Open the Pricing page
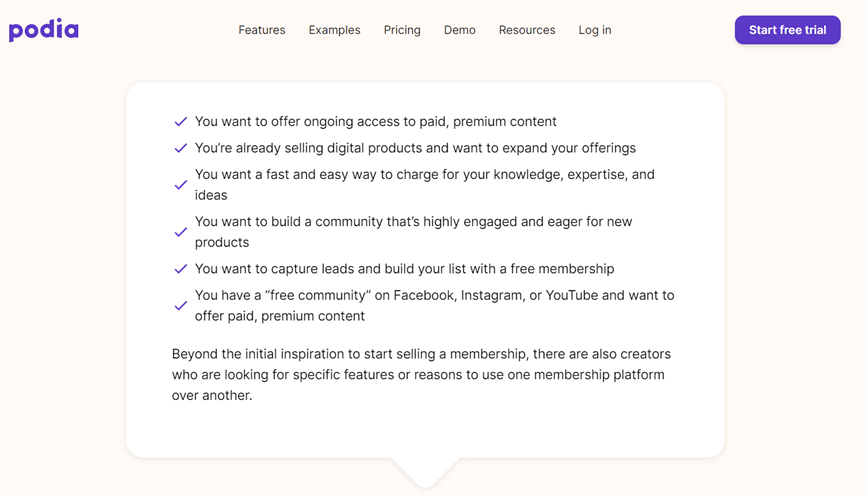 coord(402,30)
